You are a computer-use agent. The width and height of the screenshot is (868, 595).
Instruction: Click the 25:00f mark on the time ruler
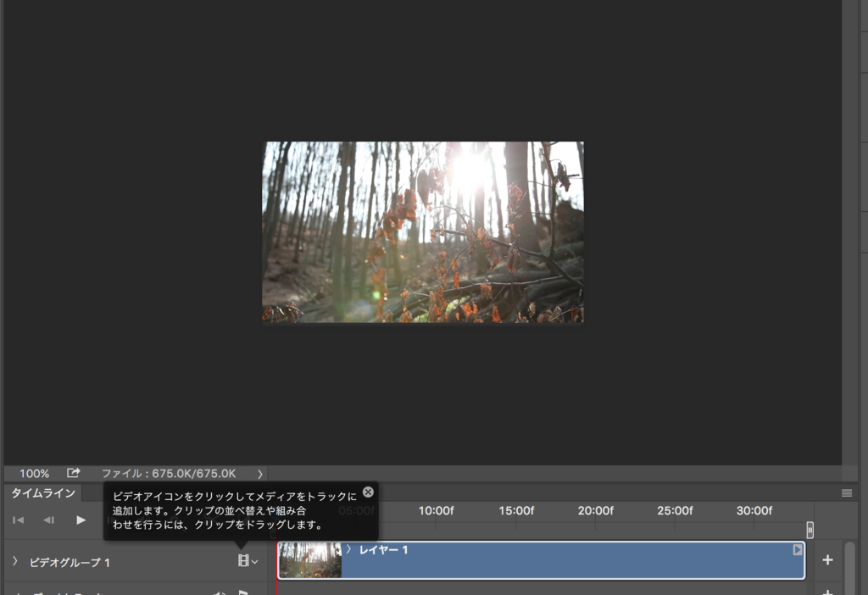point(674,511)
